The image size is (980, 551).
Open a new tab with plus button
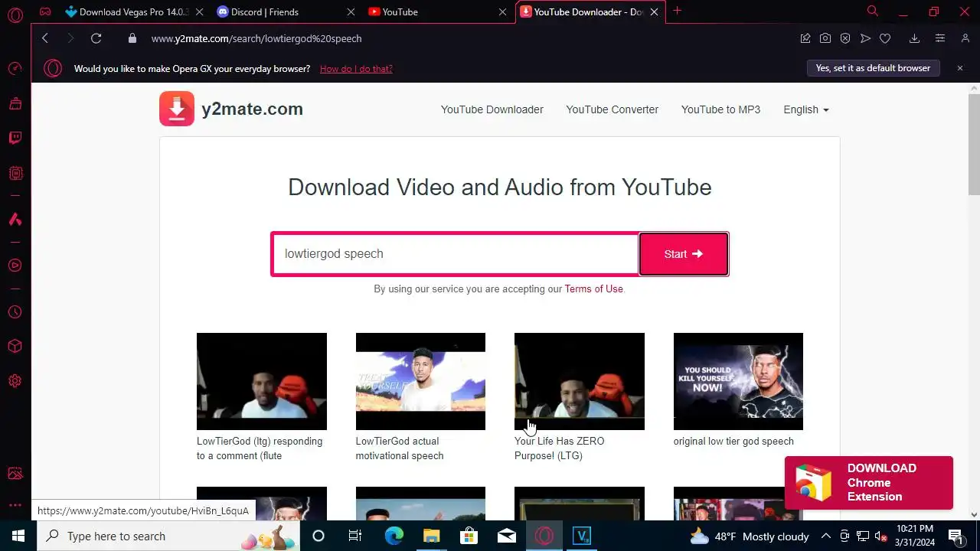pos(677,11)
